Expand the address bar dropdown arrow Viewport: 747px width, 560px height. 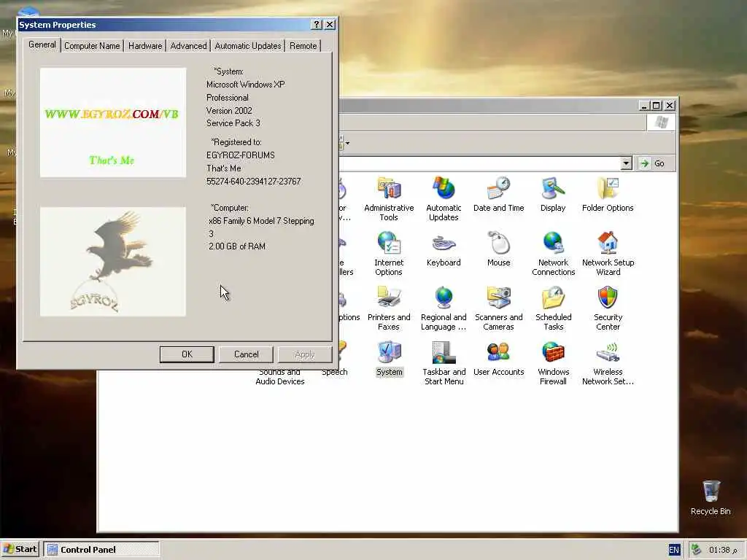(x=627, y=163)
